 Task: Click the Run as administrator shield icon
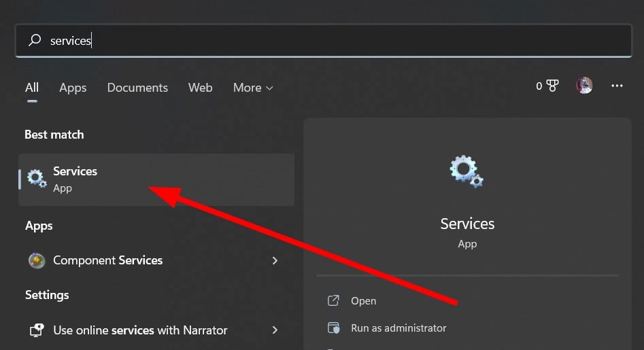point(333,328)
